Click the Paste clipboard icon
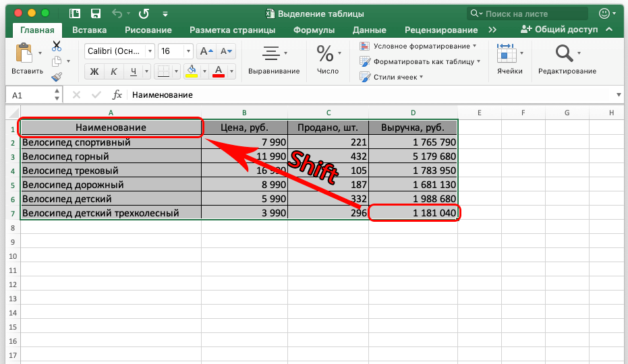Screen dimensions: 628x364 coord(24,53)
